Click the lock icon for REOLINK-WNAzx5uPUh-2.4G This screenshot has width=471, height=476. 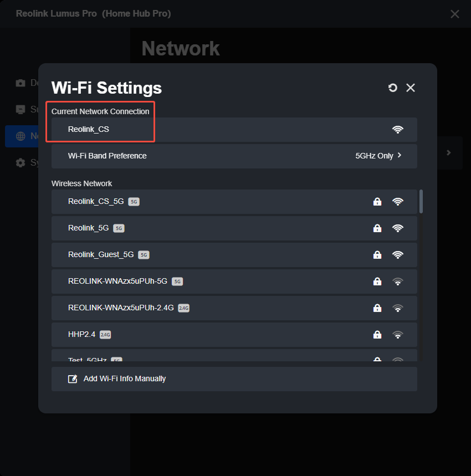pos(377,308)
